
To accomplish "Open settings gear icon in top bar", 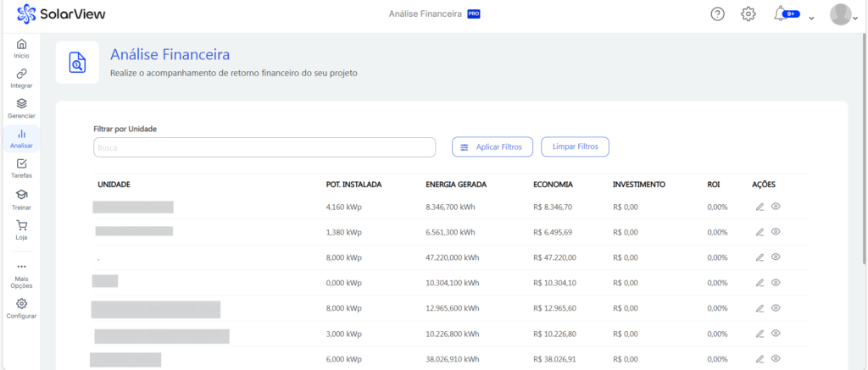I will click(748, 14).
